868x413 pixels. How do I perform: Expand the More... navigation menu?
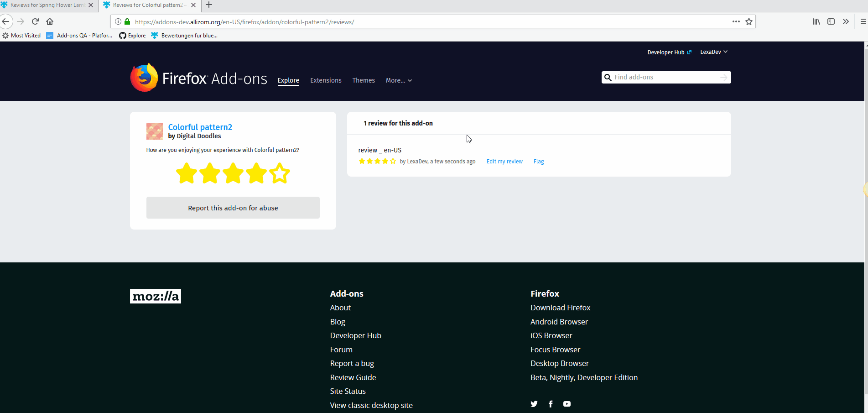[398, 80]
